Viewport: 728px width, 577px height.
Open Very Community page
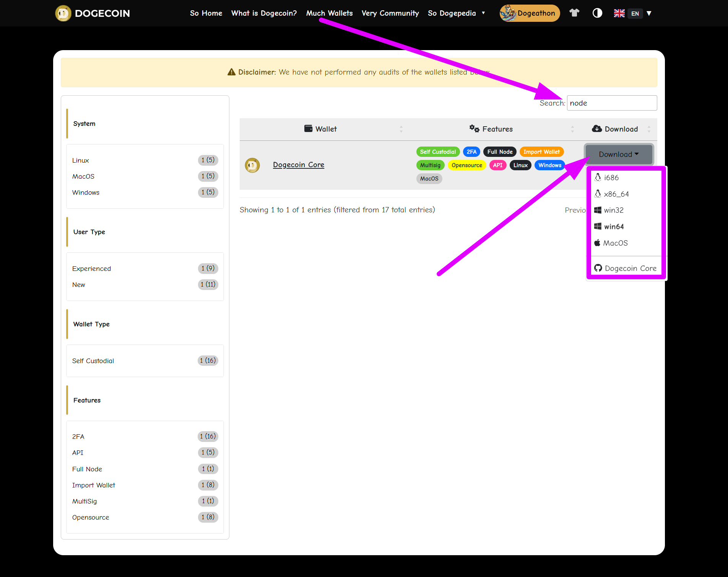point(390,13)
